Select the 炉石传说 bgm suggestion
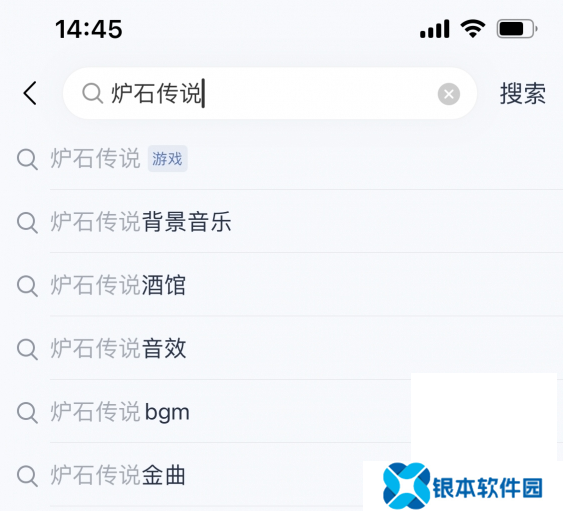The height and width of the screenshot is (511, 563). pos(282,412)
